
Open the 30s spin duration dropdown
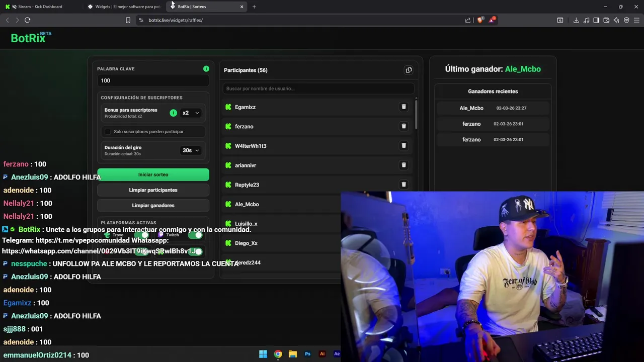(x=191, y=150)
